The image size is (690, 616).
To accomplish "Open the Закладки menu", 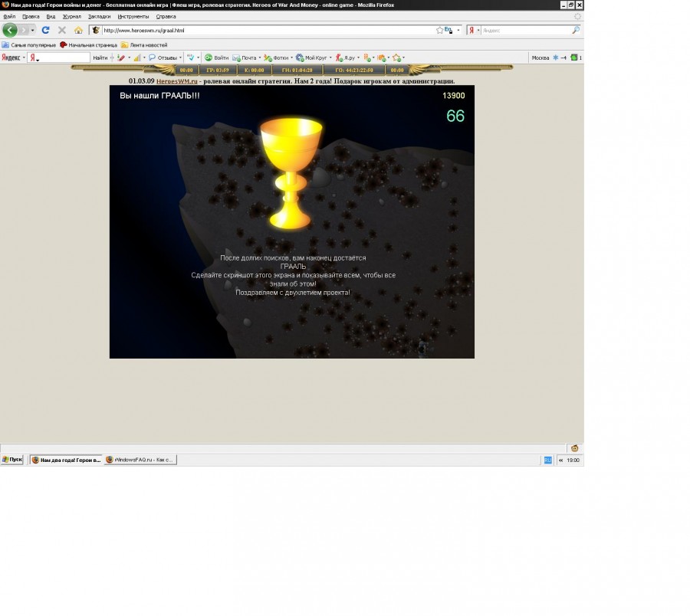I will tap(99, 16).
